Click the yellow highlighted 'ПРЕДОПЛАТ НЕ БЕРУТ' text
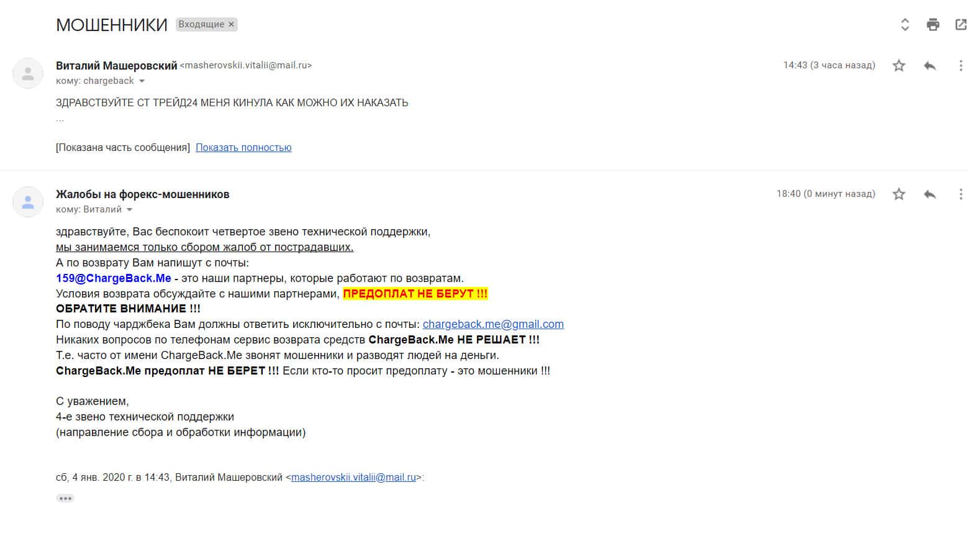Viewport: 980px width, 536px height. pos(415,294)
